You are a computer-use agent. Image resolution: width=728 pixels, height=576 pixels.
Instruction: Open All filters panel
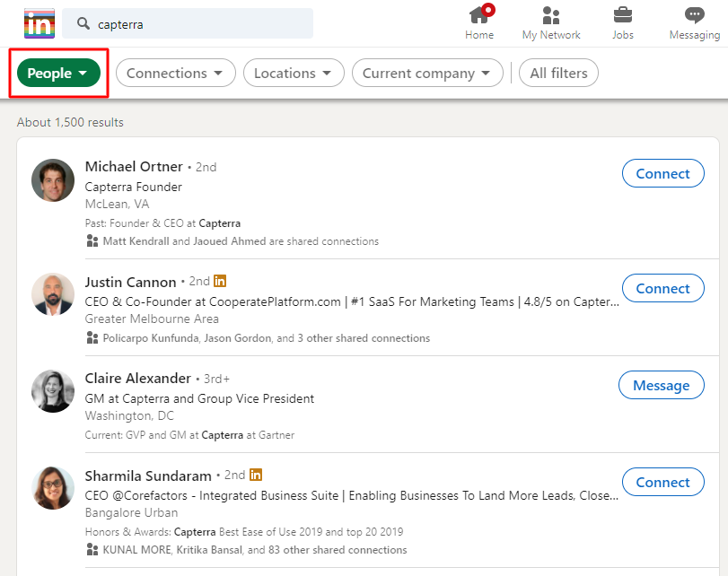558,73
